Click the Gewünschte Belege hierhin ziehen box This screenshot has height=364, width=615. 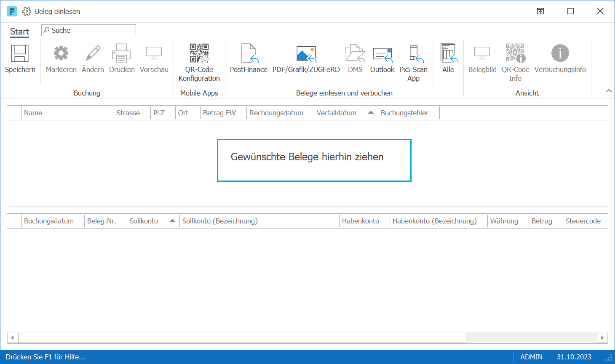point(314,160)
